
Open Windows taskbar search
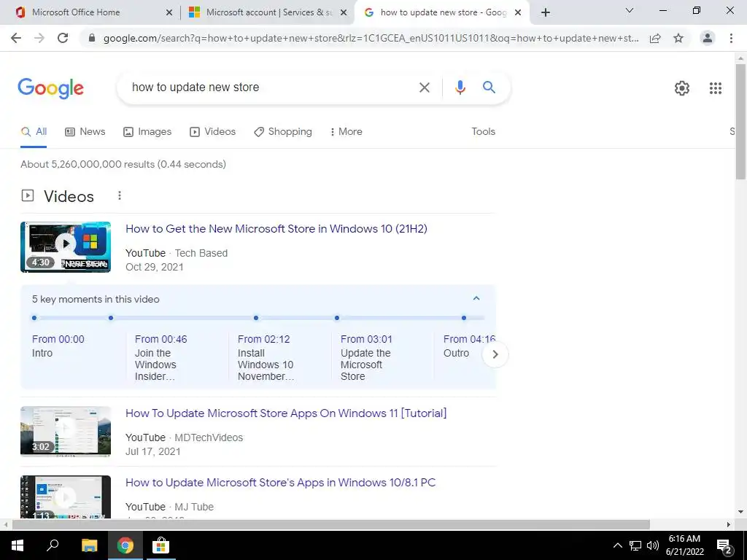53,545
